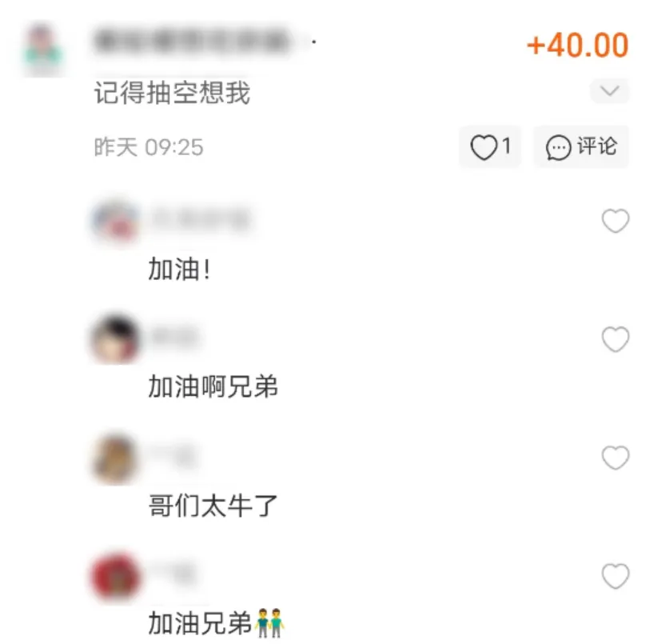Like the 哥们太牛了 comment
The image size is (646, 644).
click(616, 458)
